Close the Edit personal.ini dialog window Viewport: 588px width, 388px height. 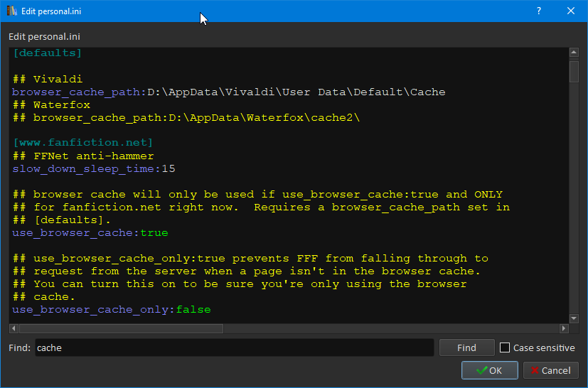click(x=571, y=11)
